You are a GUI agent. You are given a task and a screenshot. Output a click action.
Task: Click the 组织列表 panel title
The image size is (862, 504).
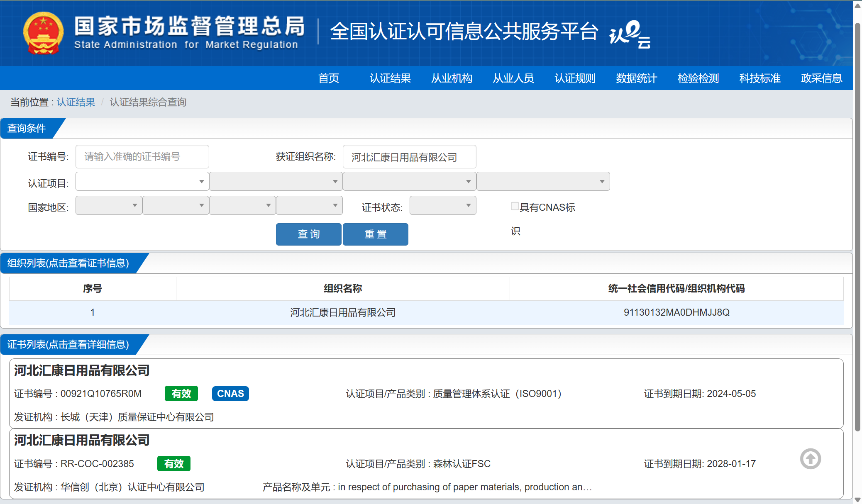click(x=68, y=263)
